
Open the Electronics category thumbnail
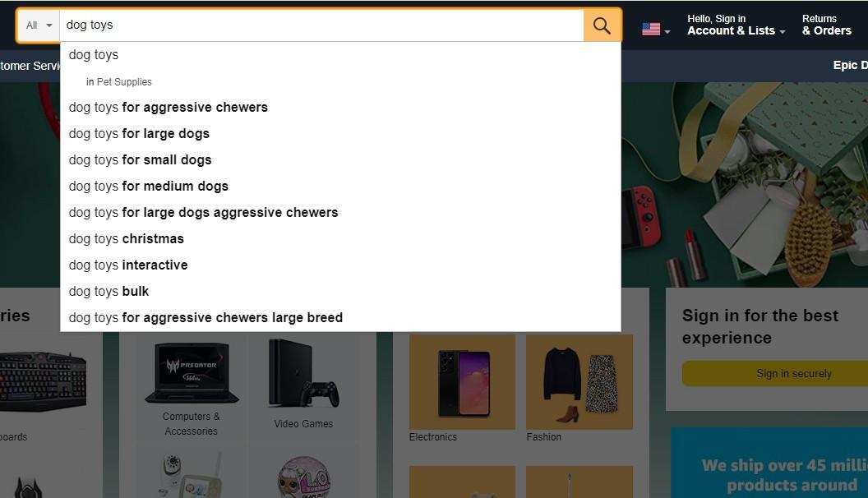(461, 381)
